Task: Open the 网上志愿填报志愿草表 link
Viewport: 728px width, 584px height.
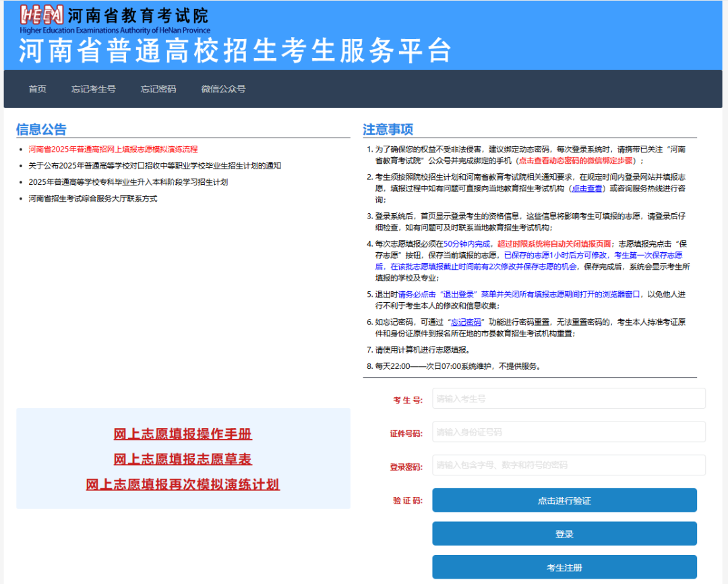Action: point(183,459)
